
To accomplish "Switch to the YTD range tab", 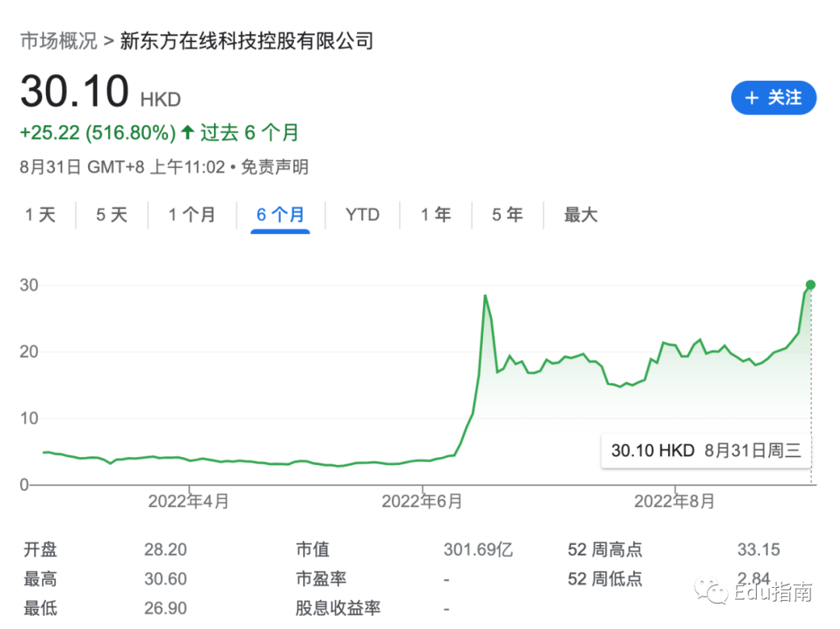I will click(362, 215).
